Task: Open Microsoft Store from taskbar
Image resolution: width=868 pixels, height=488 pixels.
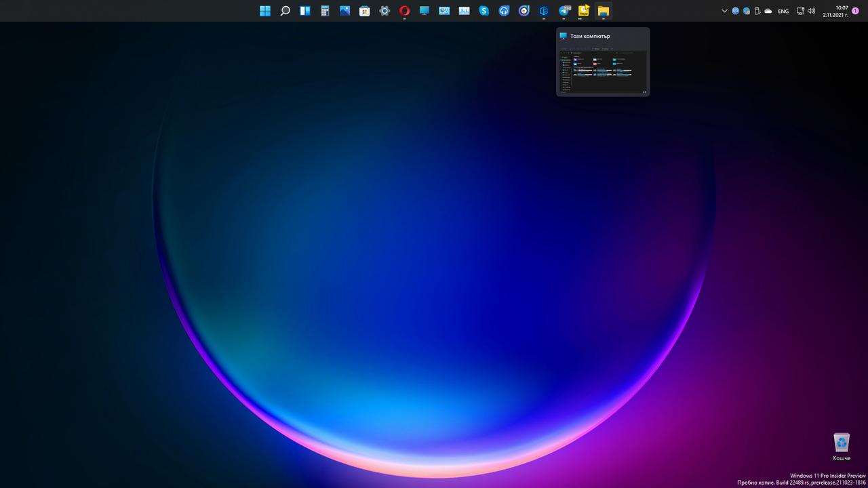Action: pyautogui.click(x=365, y=11)
